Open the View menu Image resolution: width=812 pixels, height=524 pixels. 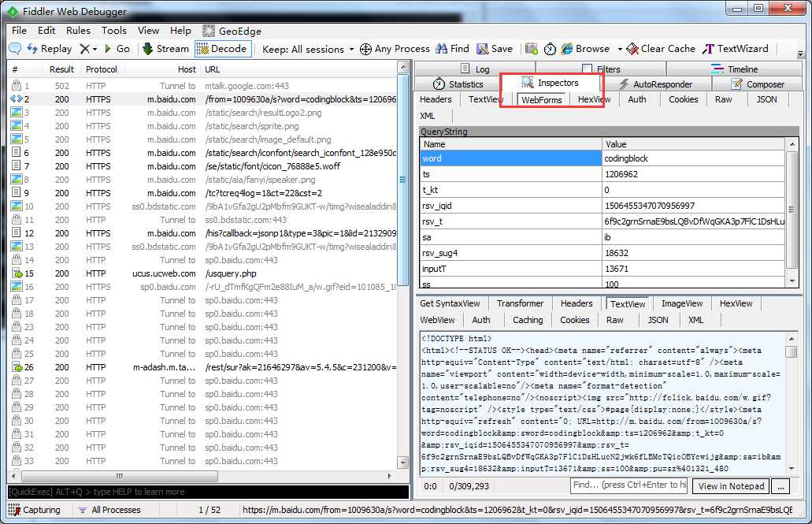[149, 31]
